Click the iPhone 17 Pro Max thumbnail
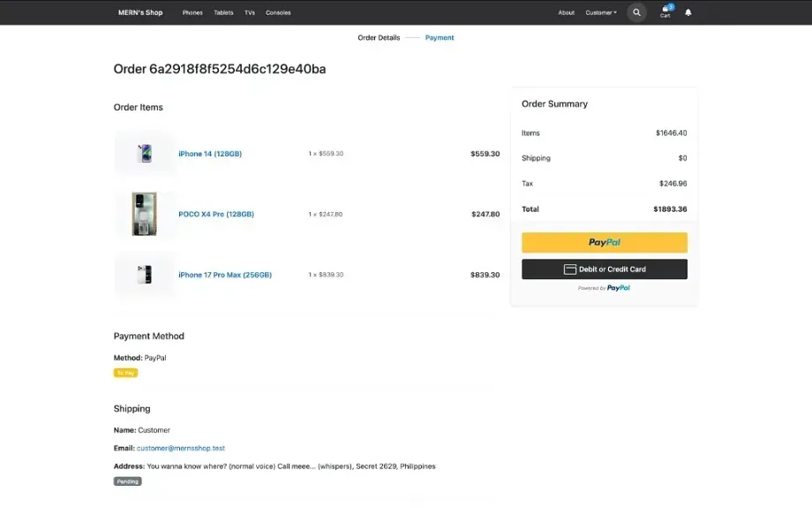The height and width of the screenshot is (508, 812). [145, 275]
